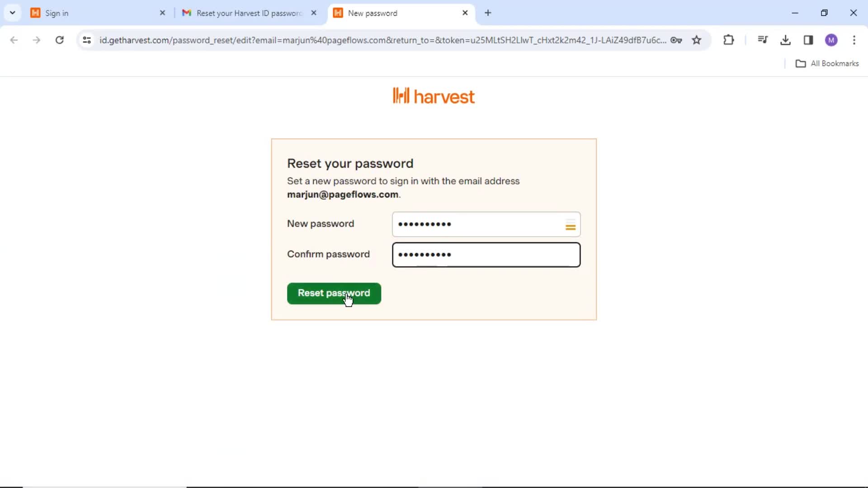Image resolution: width=868 pixels, height=488 pixels.
Task: Open the Gmail Reset password email tab
Action: coord(249,13)
